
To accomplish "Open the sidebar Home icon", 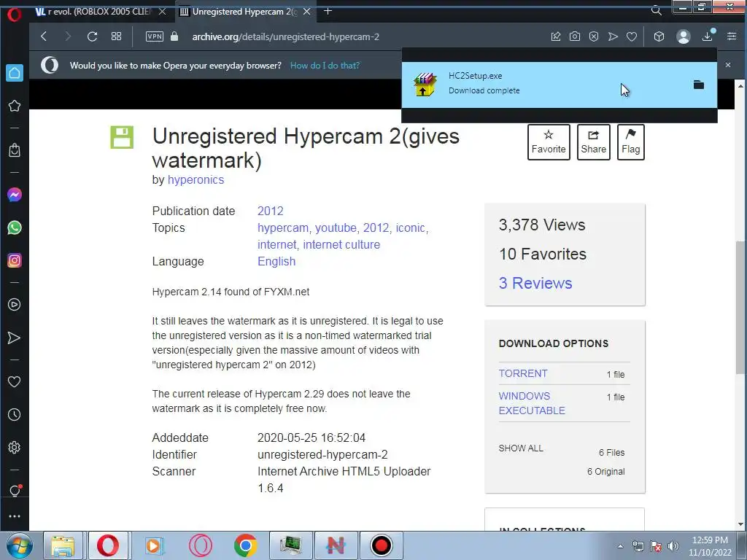I will click(15, 73).
